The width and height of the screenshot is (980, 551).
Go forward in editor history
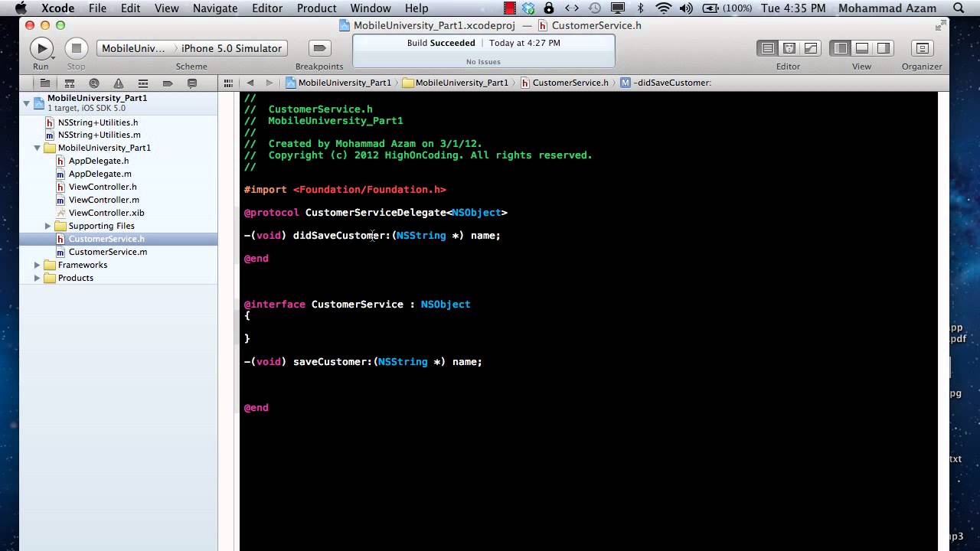(x=269, y=83)
